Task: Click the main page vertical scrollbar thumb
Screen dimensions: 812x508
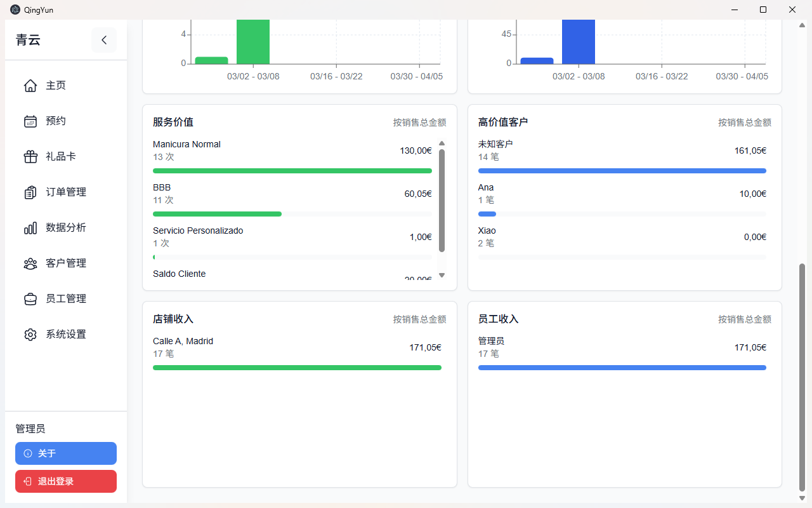Action: tap(802, 377)
